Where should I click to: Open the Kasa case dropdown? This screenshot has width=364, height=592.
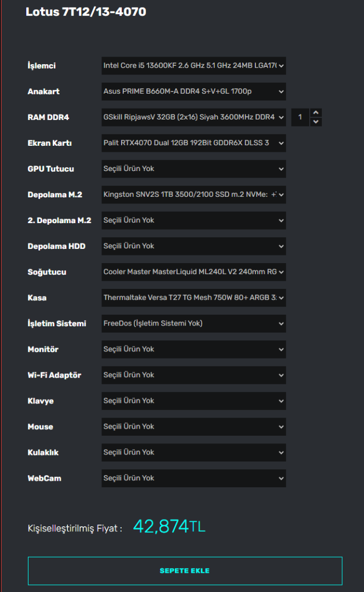pos(194,298)
